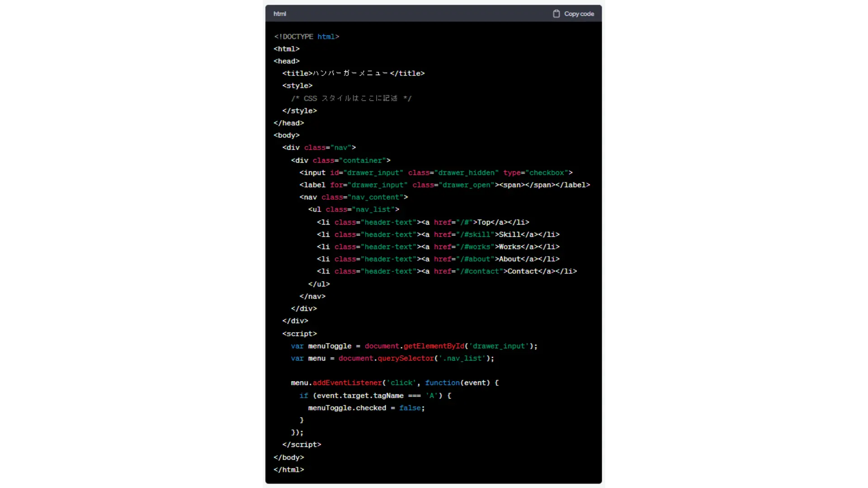868x488 pixels.
Task: Click the Top list item code line
Action: click(x=422, y=222)
